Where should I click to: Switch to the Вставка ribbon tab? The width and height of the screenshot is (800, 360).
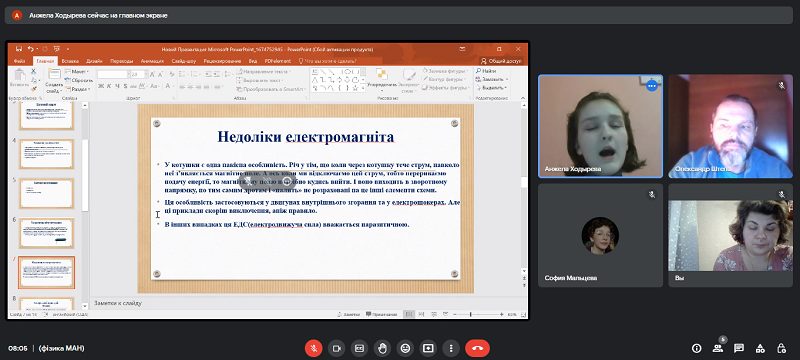click(70, 61)
